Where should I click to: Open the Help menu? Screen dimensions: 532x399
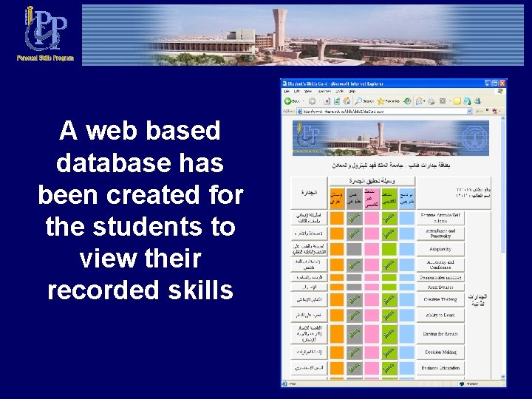(352, 92)
